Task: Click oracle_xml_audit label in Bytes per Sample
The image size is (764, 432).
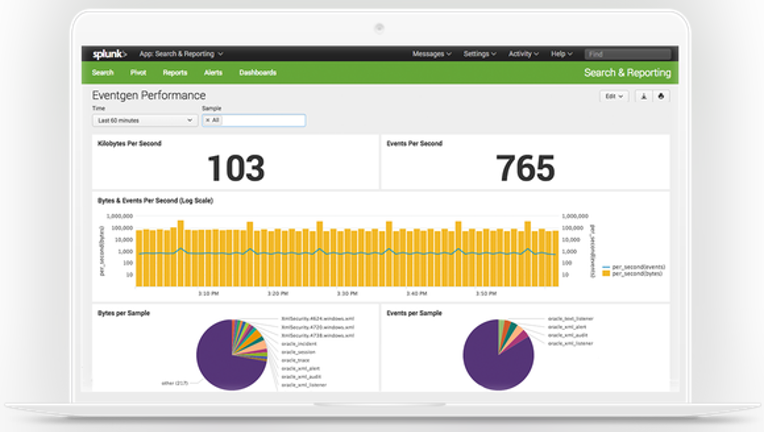Action: [x=301, y=376]
